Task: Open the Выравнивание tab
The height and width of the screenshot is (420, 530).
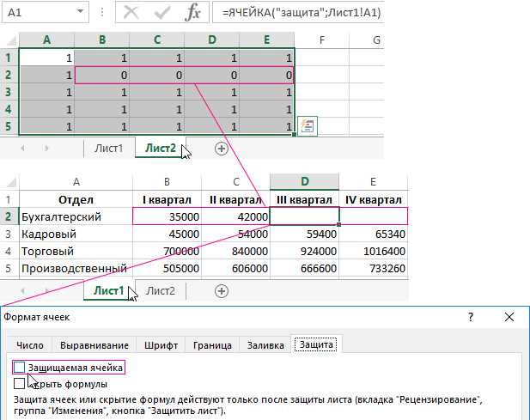Action: pyautogui.click(x=94, y=345)
